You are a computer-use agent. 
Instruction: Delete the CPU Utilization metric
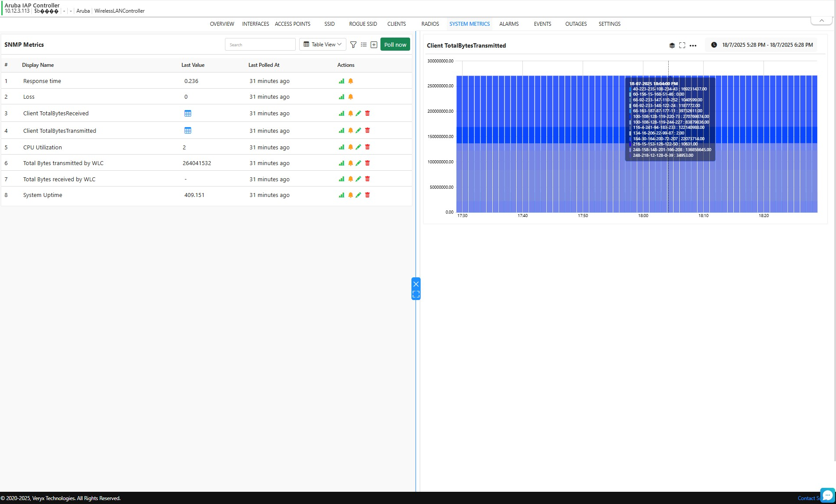[367, 147]
